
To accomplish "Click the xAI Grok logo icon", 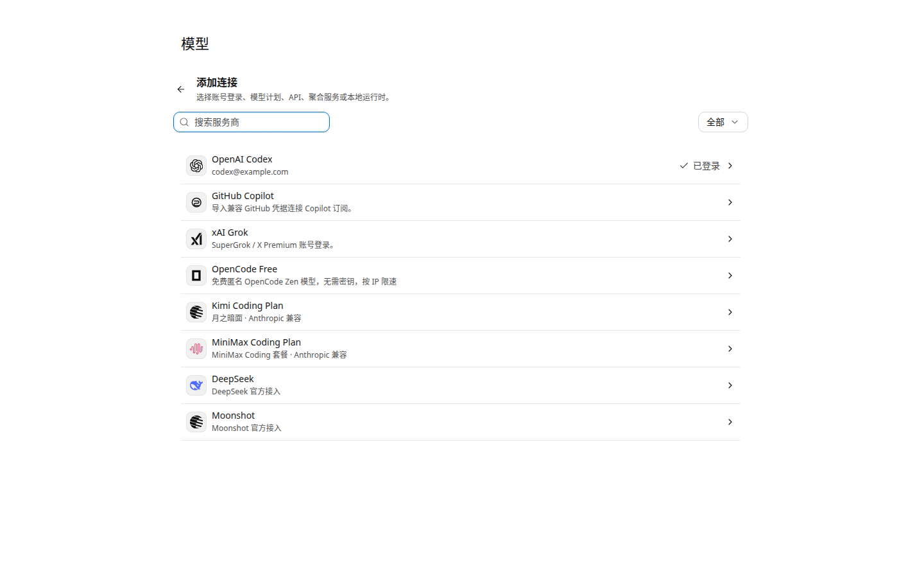I will 196,239.
